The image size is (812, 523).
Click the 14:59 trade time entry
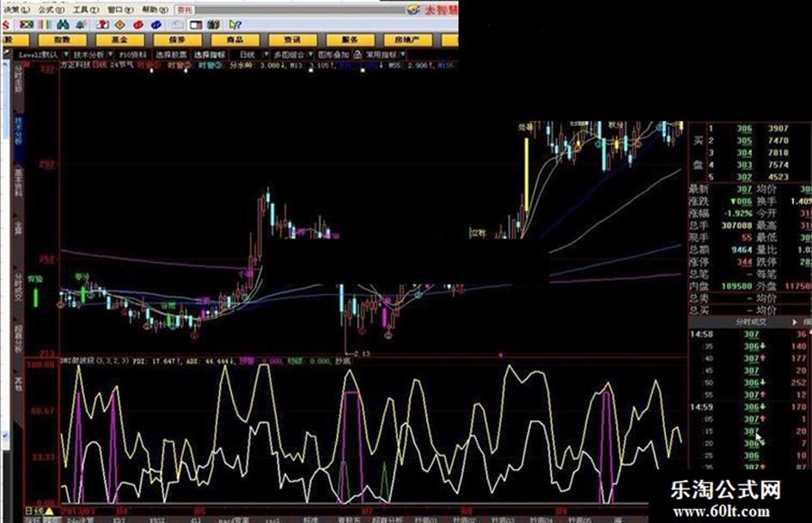(701, 407)
